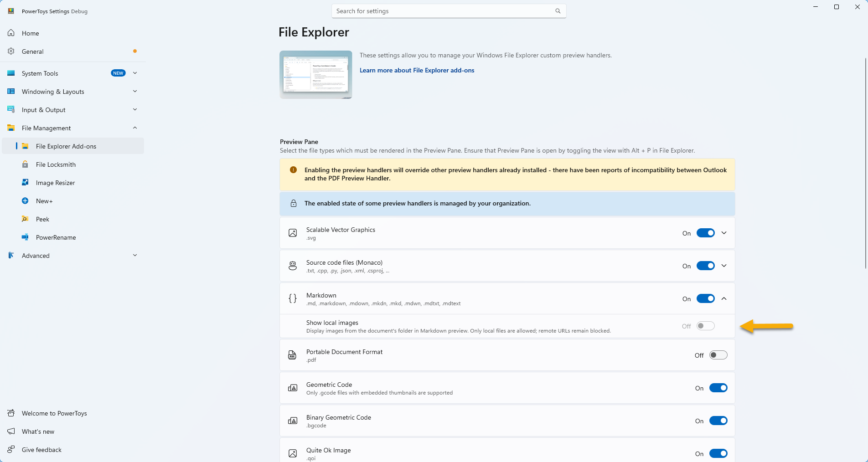Open the What's new page
868x462 pixels.
(73, 431)
